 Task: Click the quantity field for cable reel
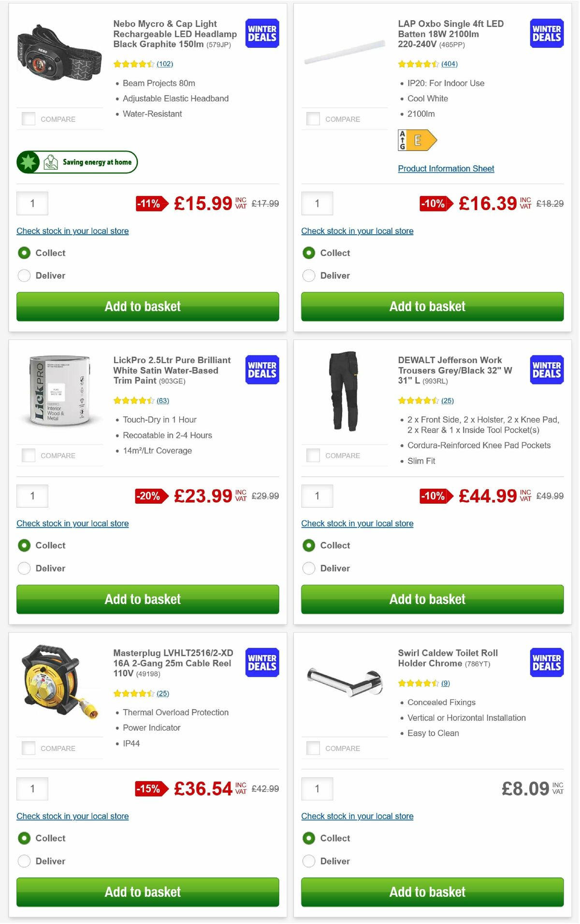point(32,788)
